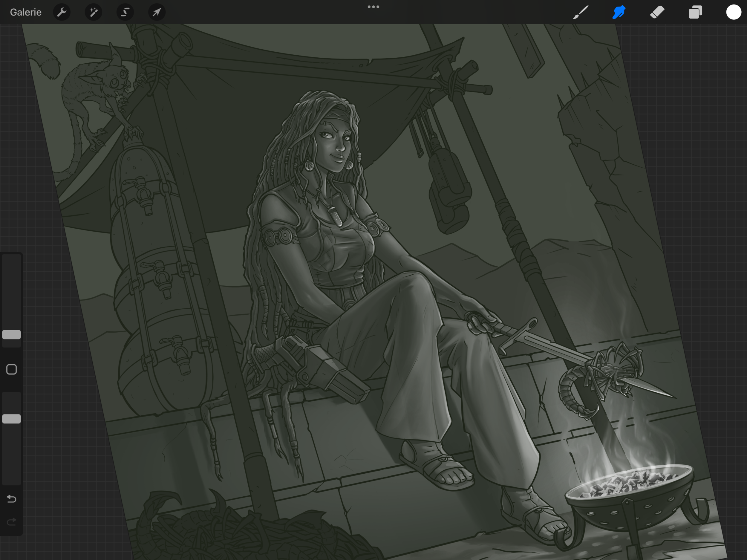Tap the blue Smudge finger tool

[x=619, y=12]
